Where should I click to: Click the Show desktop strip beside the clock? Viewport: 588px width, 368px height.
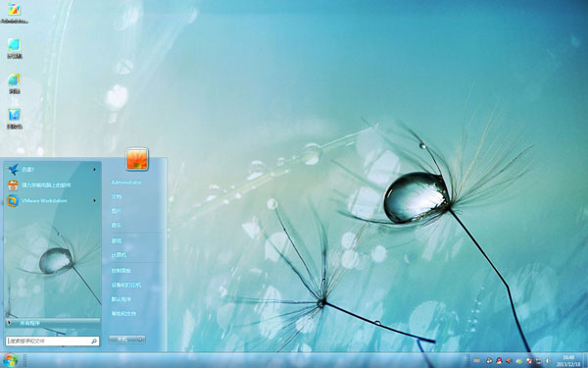585,361
